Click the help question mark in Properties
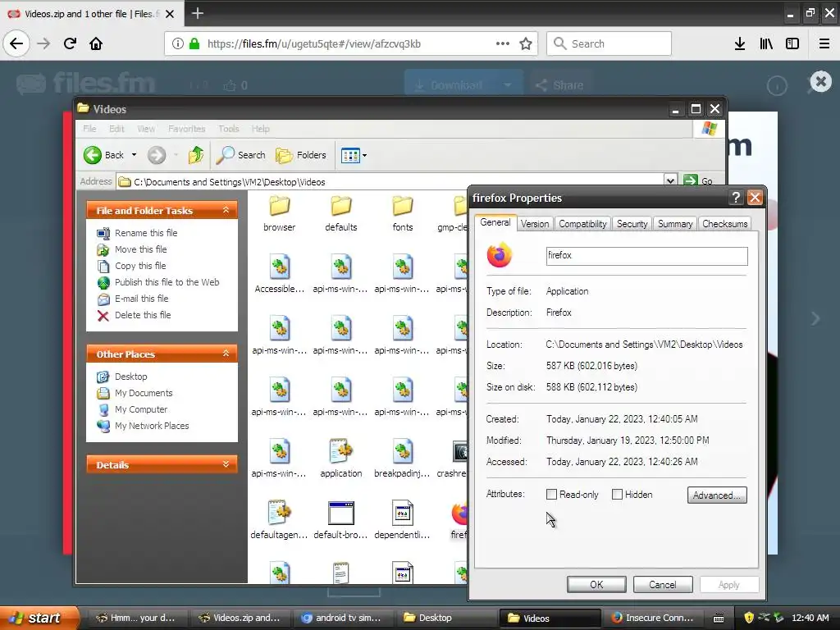The width and height of the screenshot is (840, 630). 736,198
